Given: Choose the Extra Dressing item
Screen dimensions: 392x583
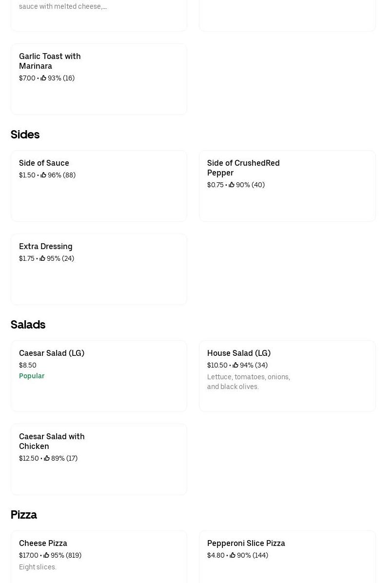Looking at the screenshot, I should (x=45, y=246).
